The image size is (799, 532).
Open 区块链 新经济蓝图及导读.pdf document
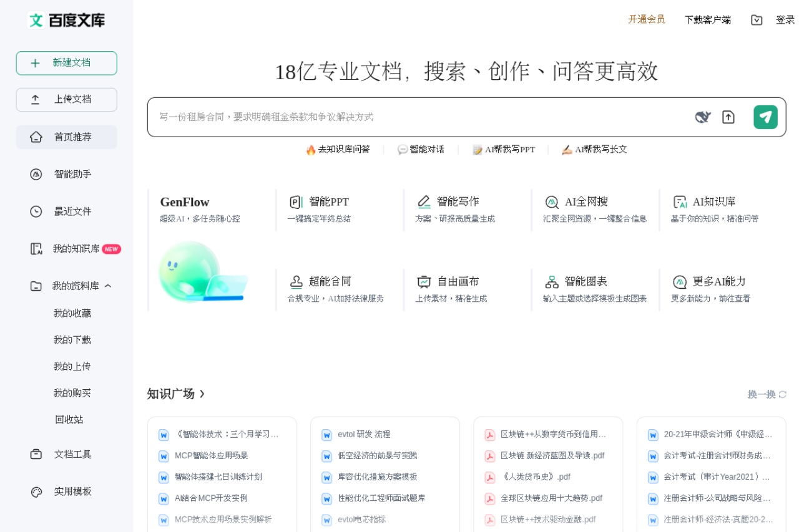[553, 456]
